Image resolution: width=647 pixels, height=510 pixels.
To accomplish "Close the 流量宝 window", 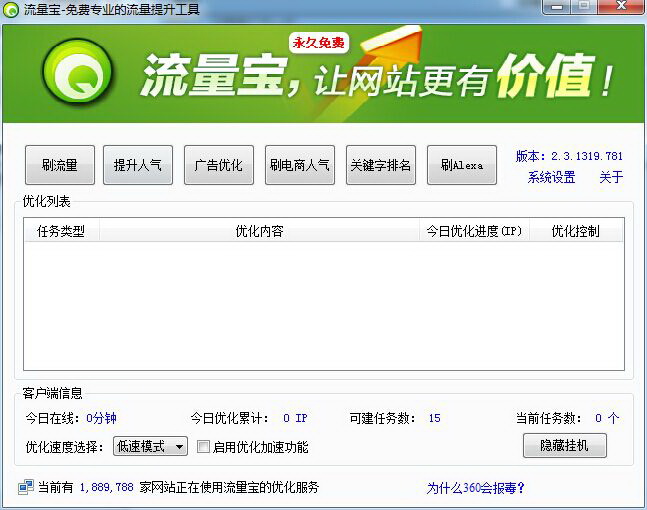I will tap(613, 8).
